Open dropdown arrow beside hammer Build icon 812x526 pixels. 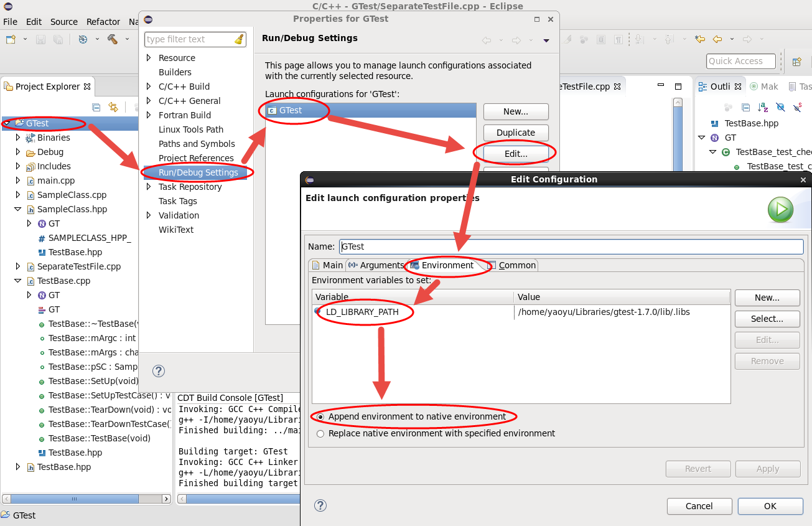click(x=128, y=39)
